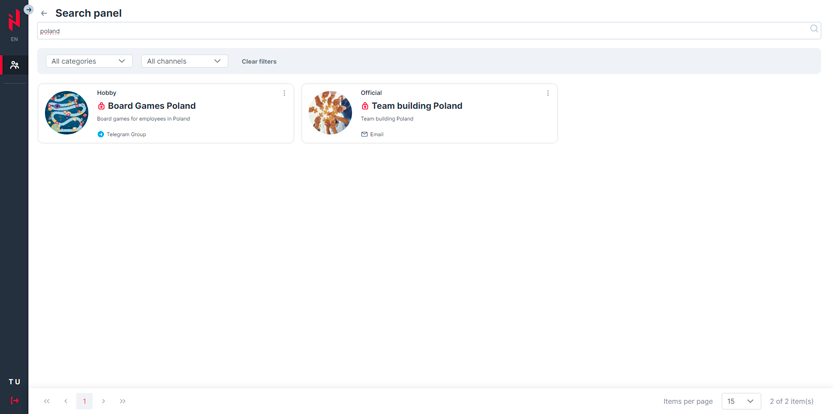834x414 pixels.
Task: Open Team building Poland options menu
Action: click(548, 93)
